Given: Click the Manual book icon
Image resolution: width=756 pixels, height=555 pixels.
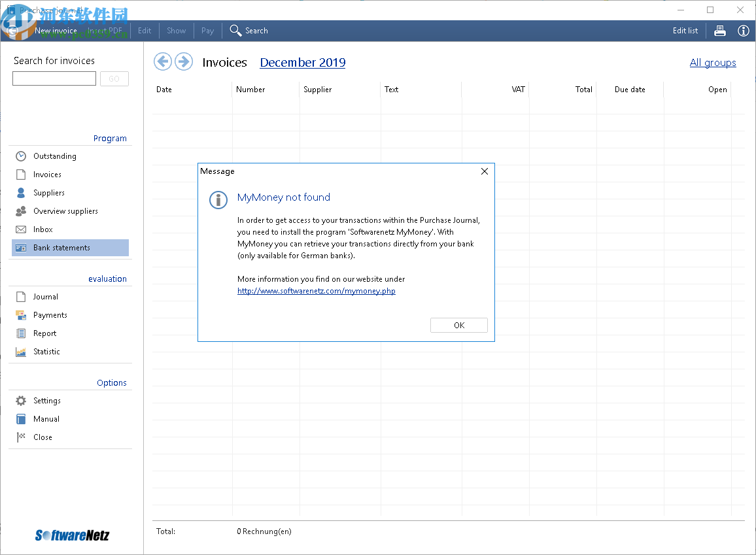Looking at the screenshot, I should point(21,419).
